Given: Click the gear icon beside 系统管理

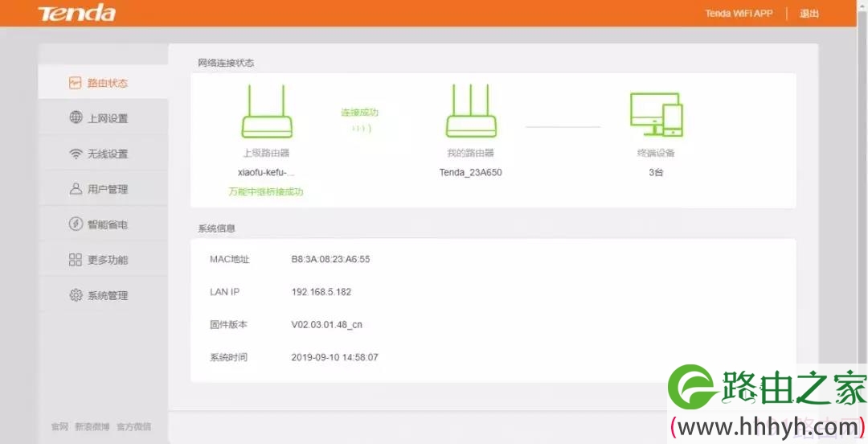Looking at the screenshot, I should [x=76, y=295].
